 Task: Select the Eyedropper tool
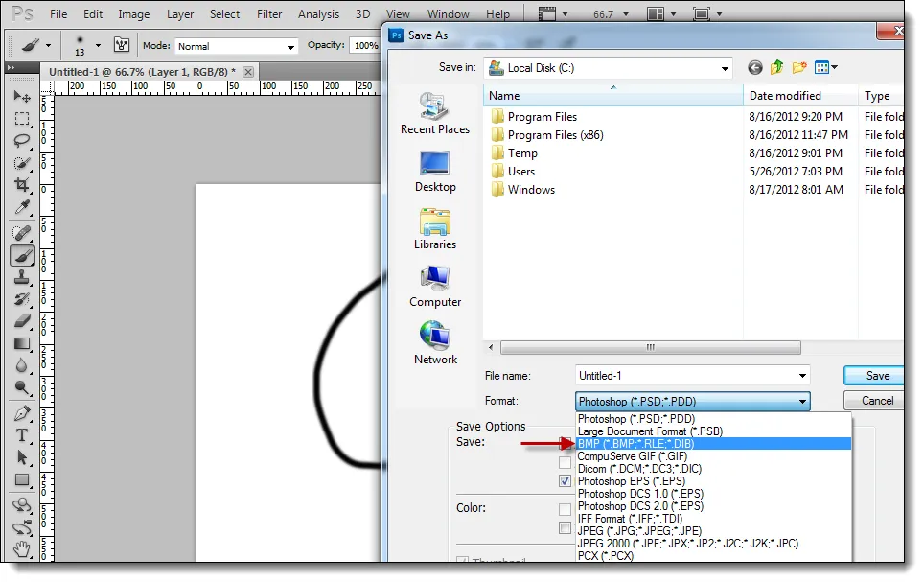point(22,207)
